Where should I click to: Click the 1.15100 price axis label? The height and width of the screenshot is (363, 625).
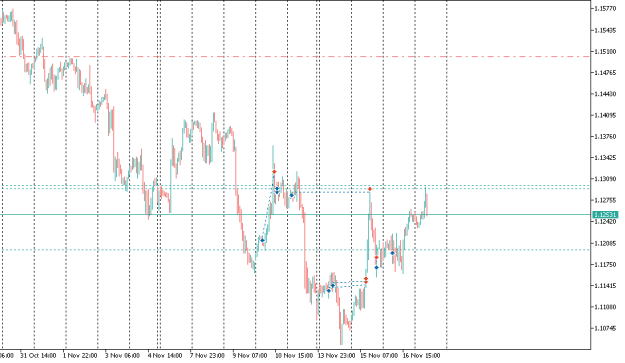click(605, 51)
